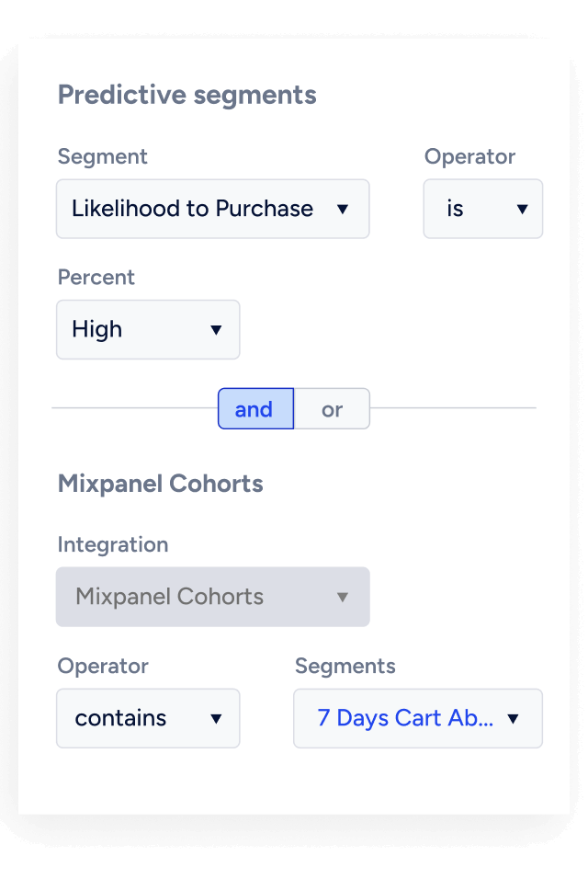Open the contains operator dropdown
This screenshot has width=588, height=879.
click(147, 718)
